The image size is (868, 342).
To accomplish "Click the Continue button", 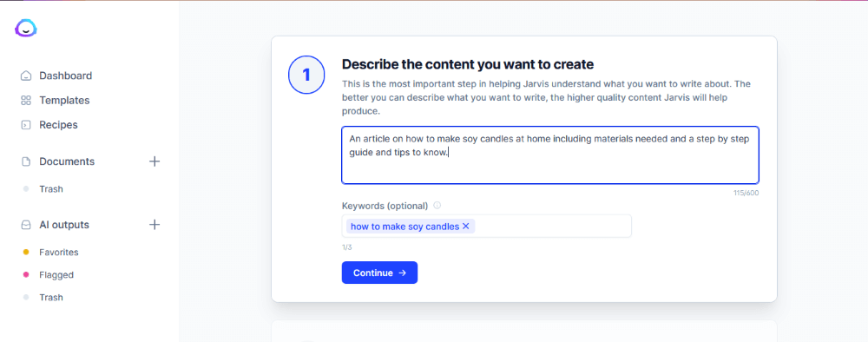I will (x=379, y=273).
